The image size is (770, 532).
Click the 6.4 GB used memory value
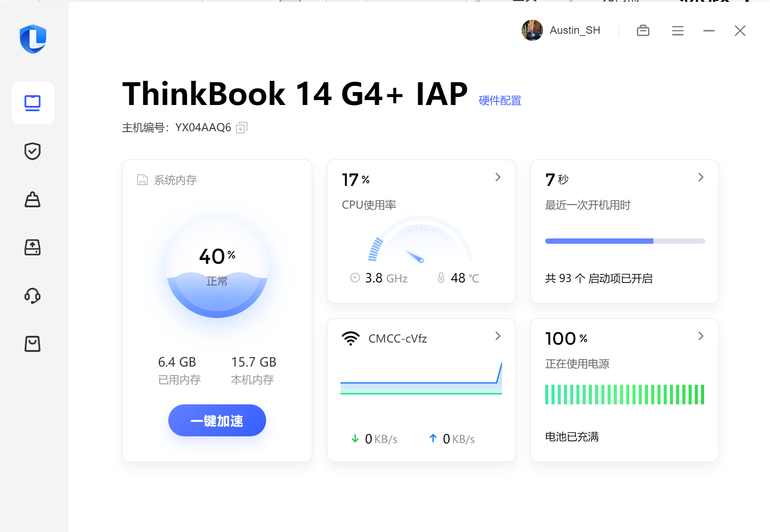(x=177, y=362)
